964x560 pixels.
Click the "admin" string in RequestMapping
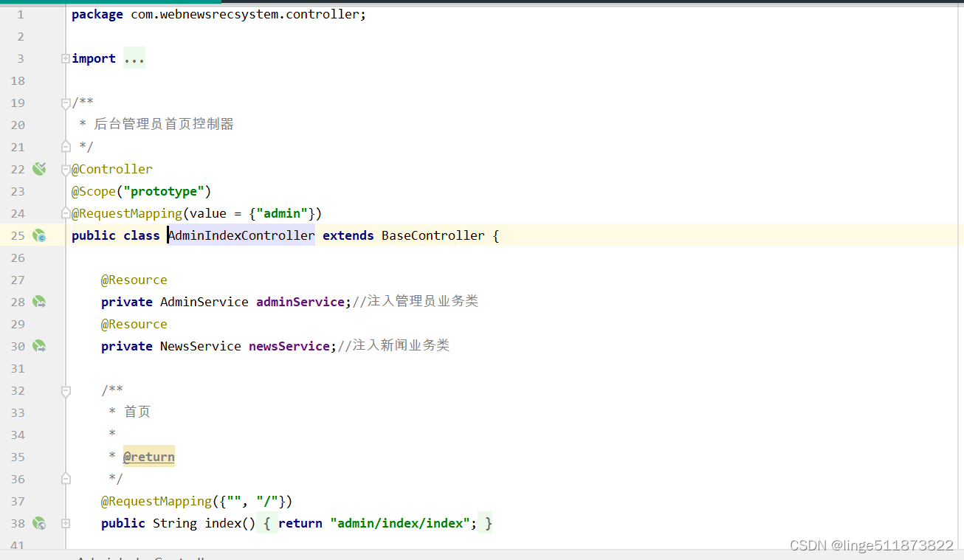coord(282,213)
